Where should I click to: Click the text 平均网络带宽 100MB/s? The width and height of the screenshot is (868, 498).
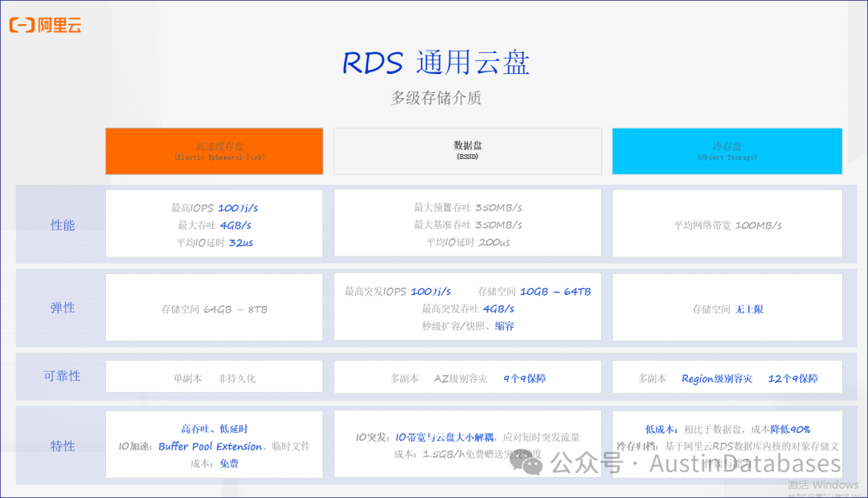coord(727,225)
